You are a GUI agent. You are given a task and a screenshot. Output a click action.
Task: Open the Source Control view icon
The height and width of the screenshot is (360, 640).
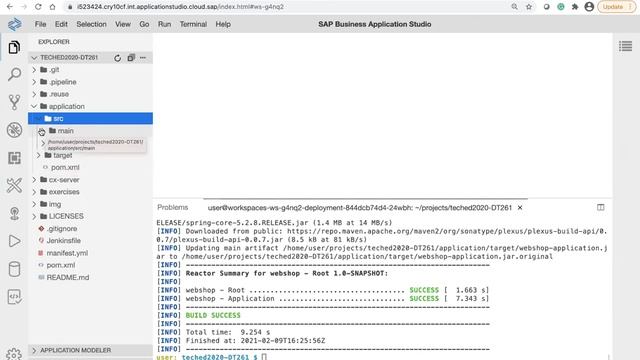(14, 102)
